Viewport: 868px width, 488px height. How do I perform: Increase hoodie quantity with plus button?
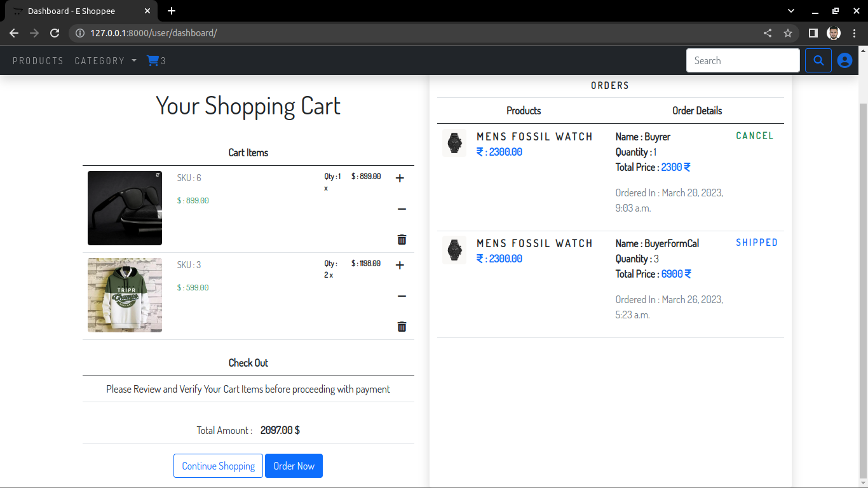pos(400,265)
